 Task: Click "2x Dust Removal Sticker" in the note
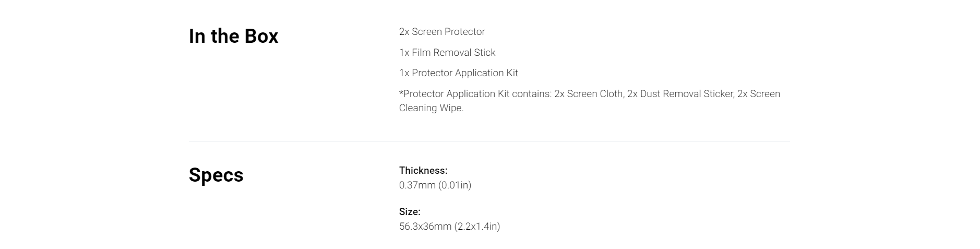point(680,94)
